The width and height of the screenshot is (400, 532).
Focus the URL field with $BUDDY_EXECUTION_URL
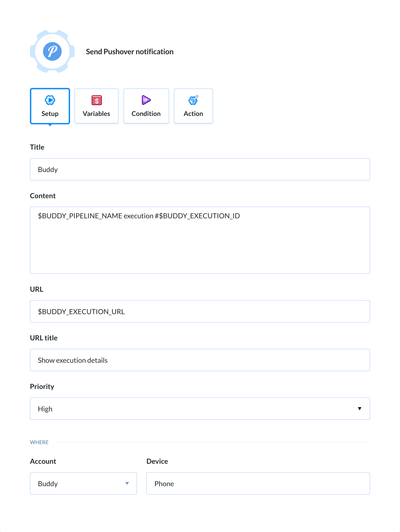point(200,311)
